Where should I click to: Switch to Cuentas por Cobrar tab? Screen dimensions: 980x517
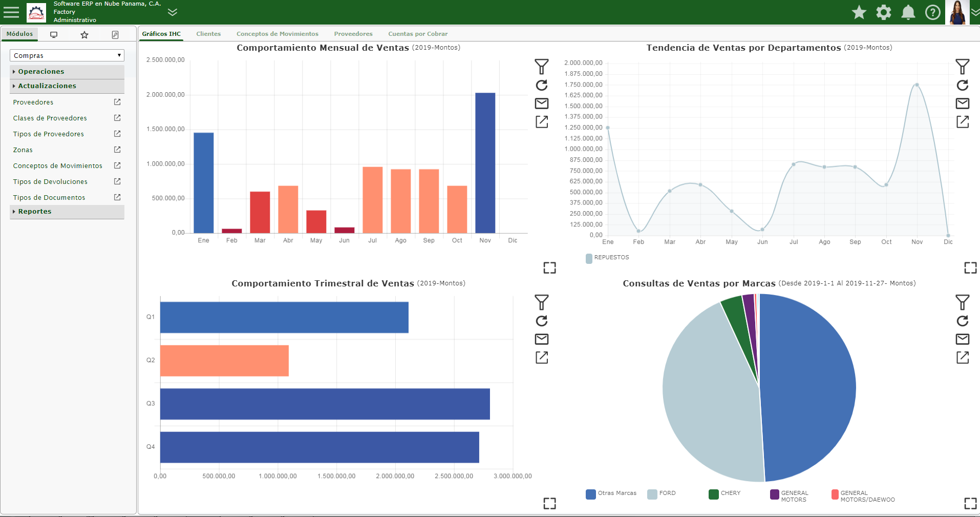tap(418, 34)
